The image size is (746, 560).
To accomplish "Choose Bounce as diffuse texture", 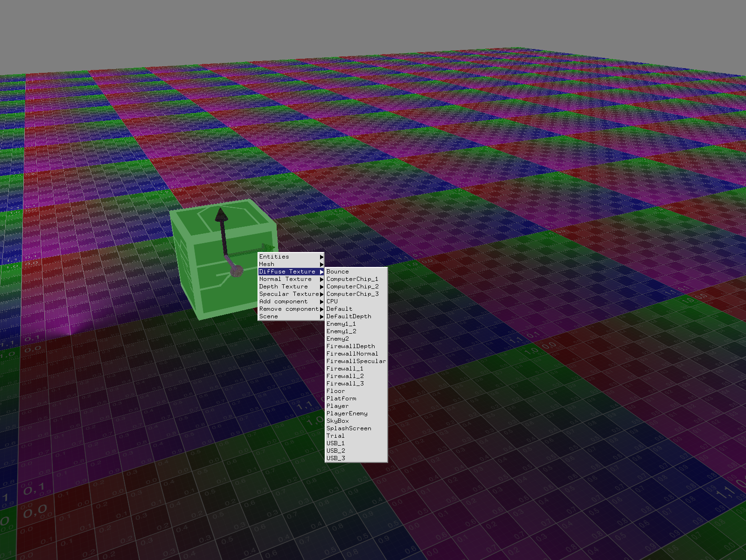I will tap(338, 272).
